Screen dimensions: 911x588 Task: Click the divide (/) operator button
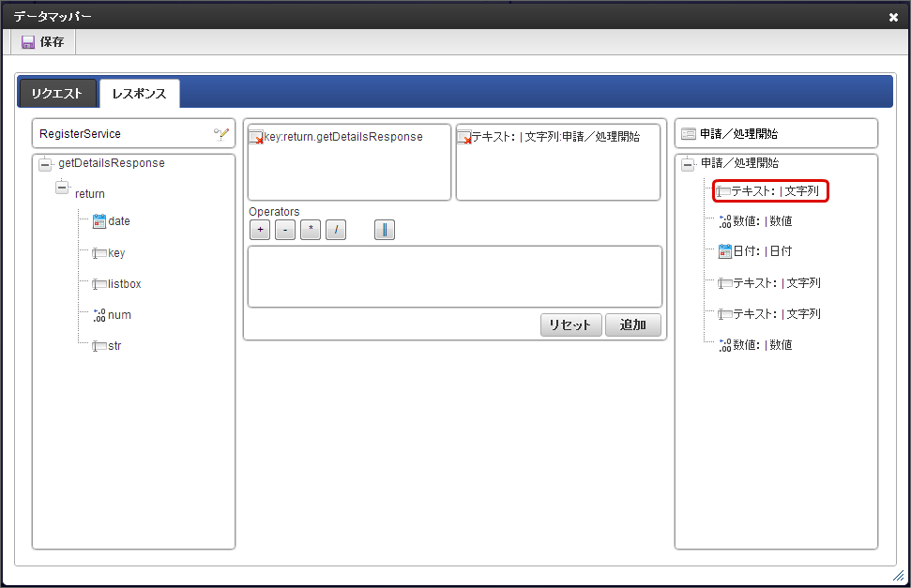pos(336,230)
